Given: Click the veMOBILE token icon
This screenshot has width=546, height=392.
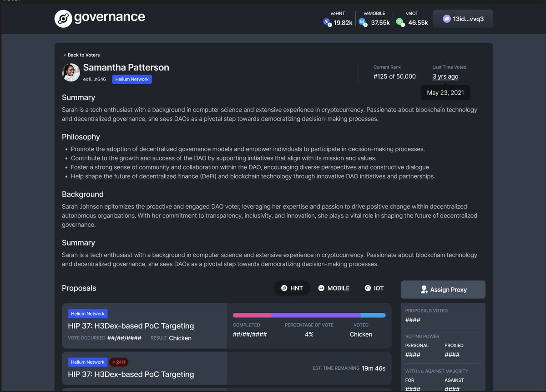Looking at the screenshot, I should pos(363,22).
